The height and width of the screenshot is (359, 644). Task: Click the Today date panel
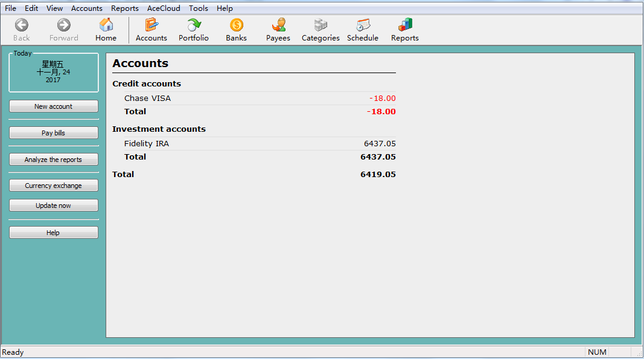pyautogui.click(x=53, y=72)
